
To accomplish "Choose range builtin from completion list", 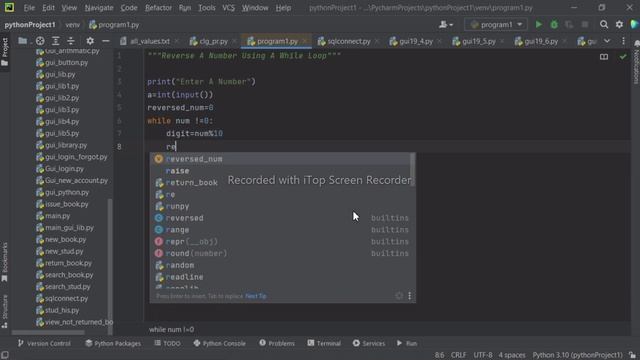I will (x=281, y=230).
